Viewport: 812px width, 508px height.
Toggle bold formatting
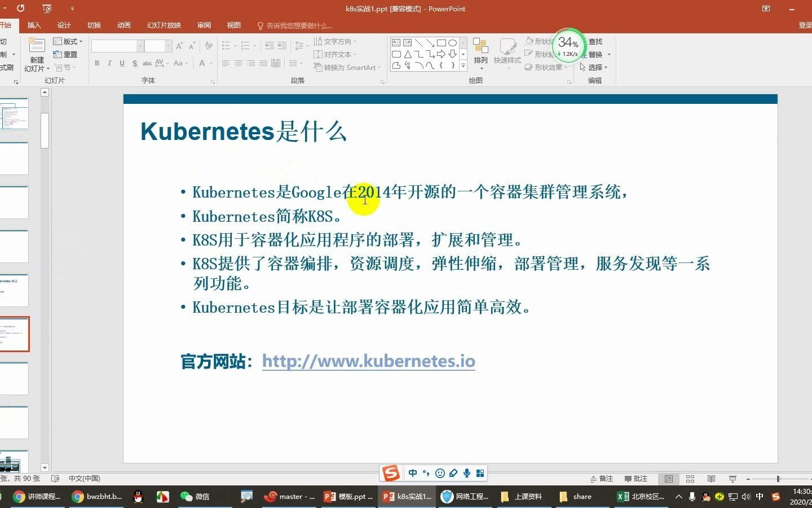click(x=96, y=63)
